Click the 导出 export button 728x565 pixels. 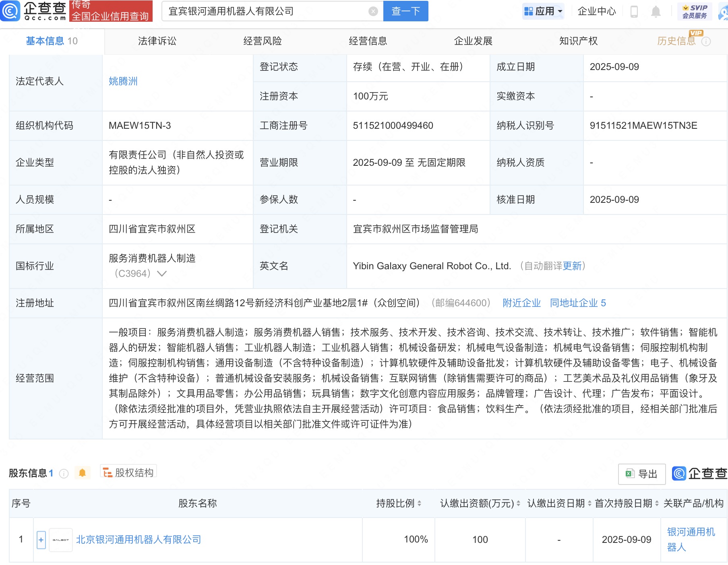pyautogui.click(x=641, y=474)
